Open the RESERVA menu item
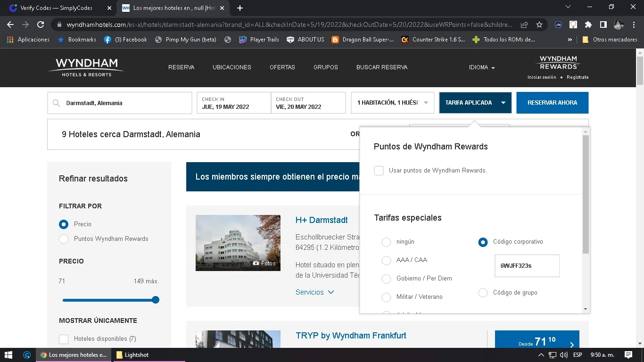Screen dimensions: 644x362 [182, 67]
